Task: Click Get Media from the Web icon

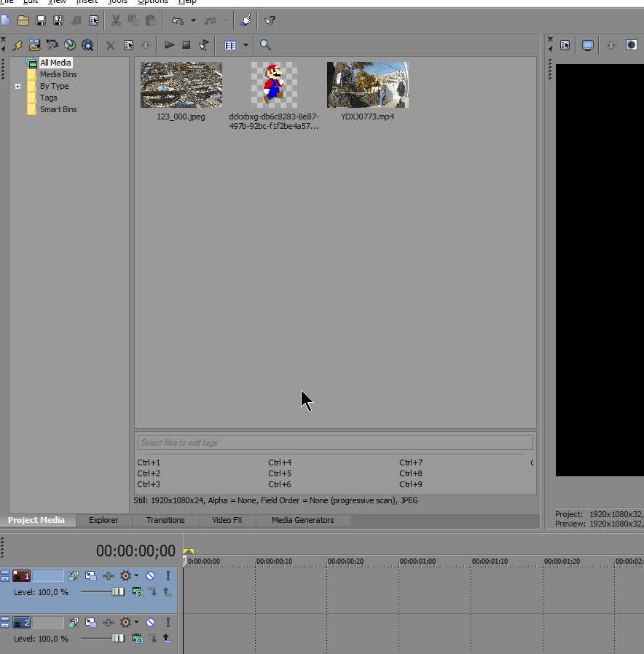Action: 87,45
